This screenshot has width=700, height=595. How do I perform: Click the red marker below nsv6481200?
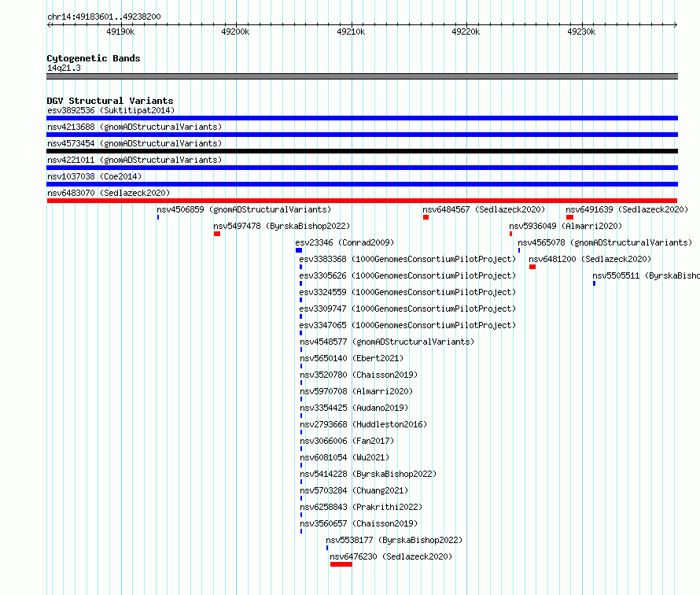click(x=532, y=267)
